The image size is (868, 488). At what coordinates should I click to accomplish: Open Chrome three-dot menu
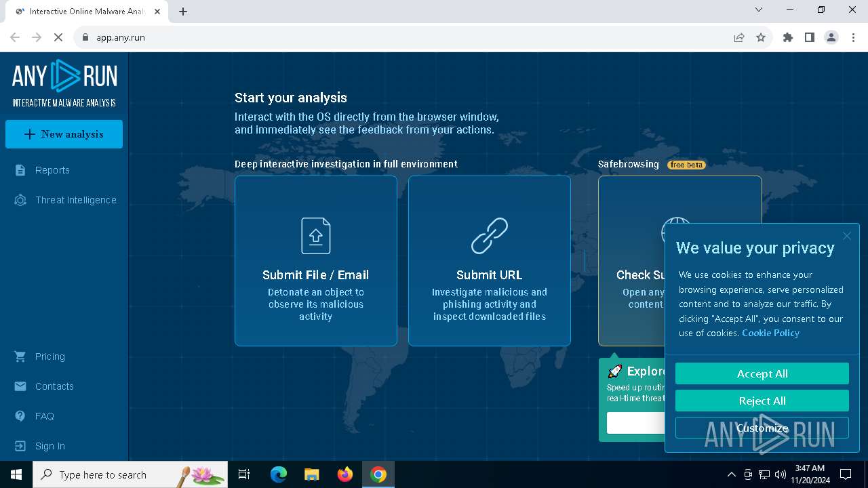[x=853, y=37]
